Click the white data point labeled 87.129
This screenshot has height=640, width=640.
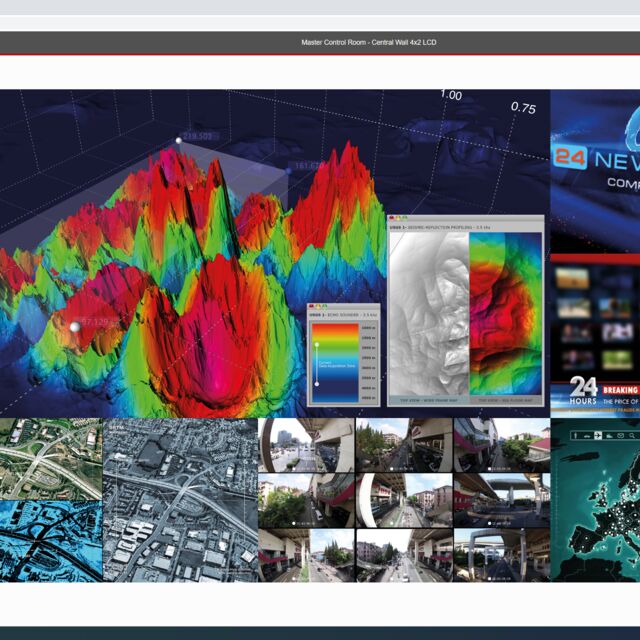coord(74,326)
